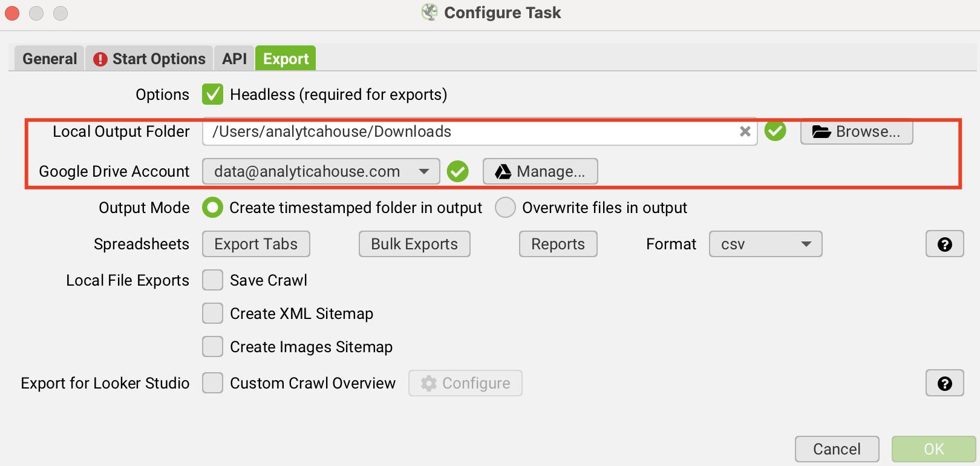Expand Google Drive account dropdown
This screenshot has width=980, height=466.
point(423,171)
